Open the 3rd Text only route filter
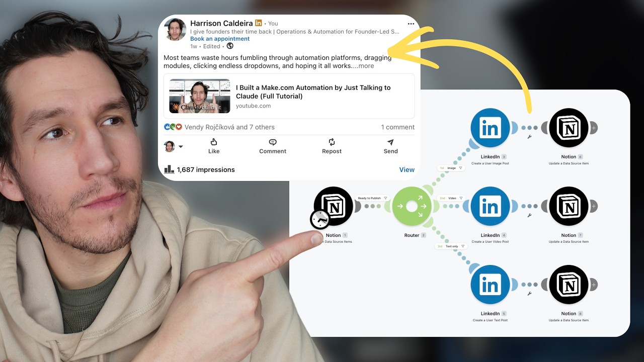 (x=451, y=246)
